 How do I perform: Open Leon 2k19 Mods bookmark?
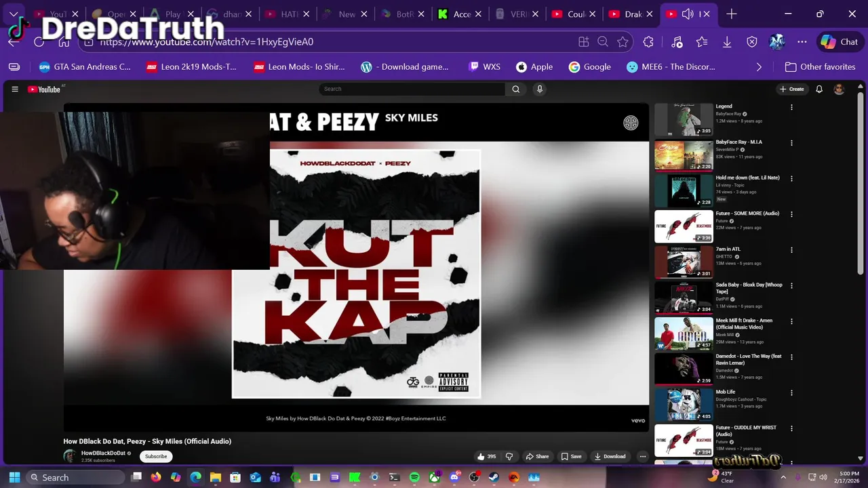pyautogui.click(x=191, y=66)
